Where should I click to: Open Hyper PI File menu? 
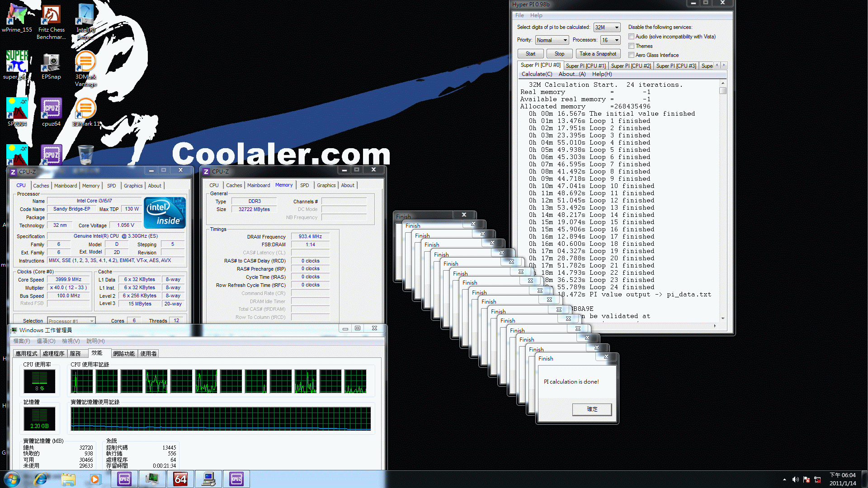[519, 15]
